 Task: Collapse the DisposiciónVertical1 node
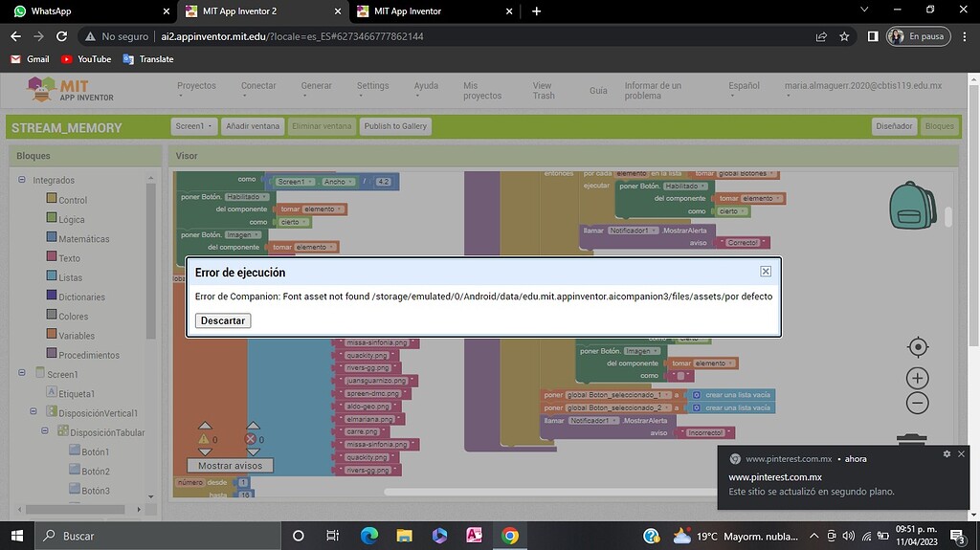(x=34, y=412)
